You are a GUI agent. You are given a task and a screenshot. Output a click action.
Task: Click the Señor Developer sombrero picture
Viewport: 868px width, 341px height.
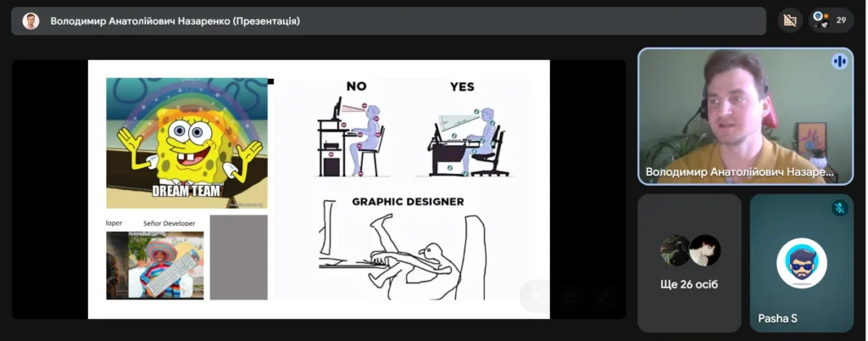[x=166, y=264]
